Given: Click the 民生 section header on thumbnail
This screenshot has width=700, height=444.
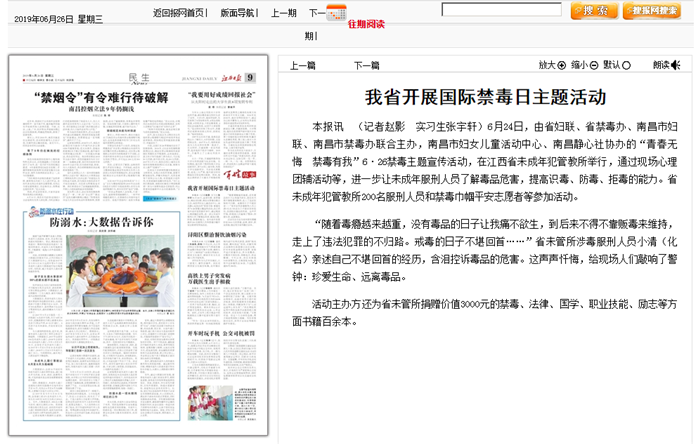Looking at the screenshot, I should coord(139,78).
